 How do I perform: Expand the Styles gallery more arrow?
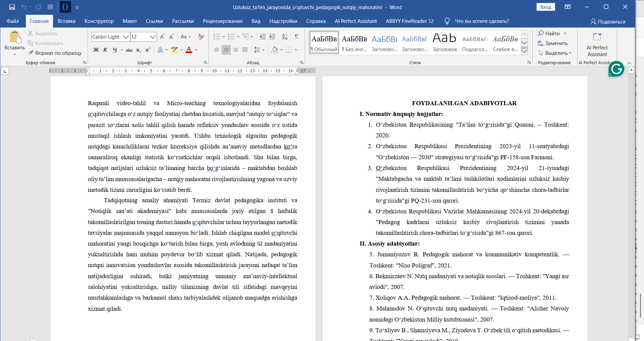tap(524, 51)
